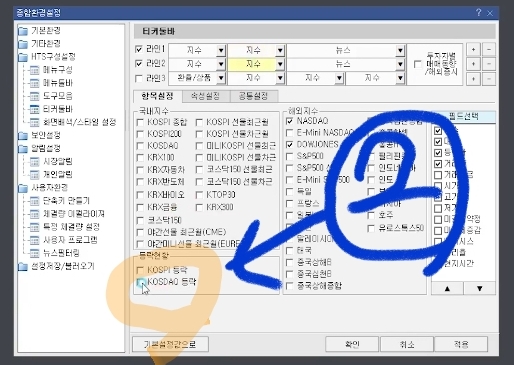Viewport: 514px width, 365px height.
Task: Toggle the 라인2 checkbox
Action: [x=139, y=63]
